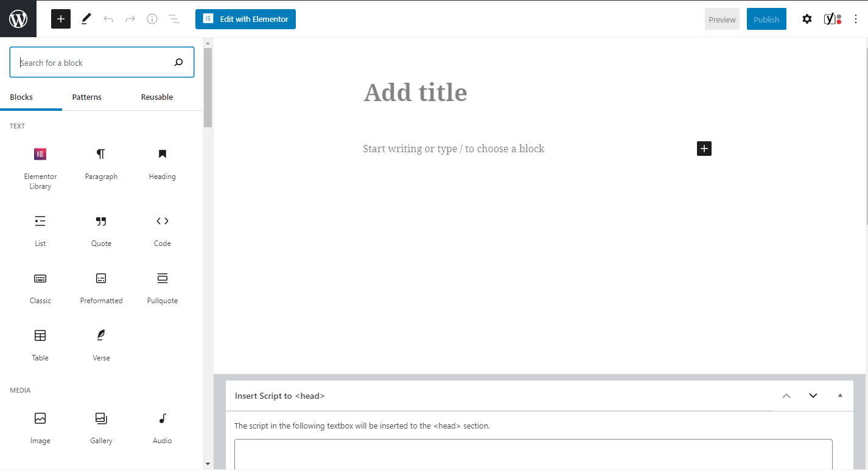The image size is (868, 470).
Task: Insert the Heading block
Action: [162, 163]
